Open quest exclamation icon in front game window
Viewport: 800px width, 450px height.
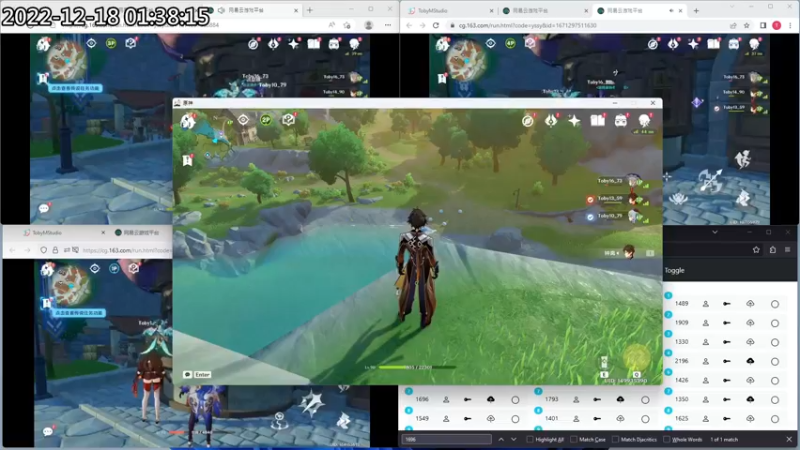click(x=188, y=160)
